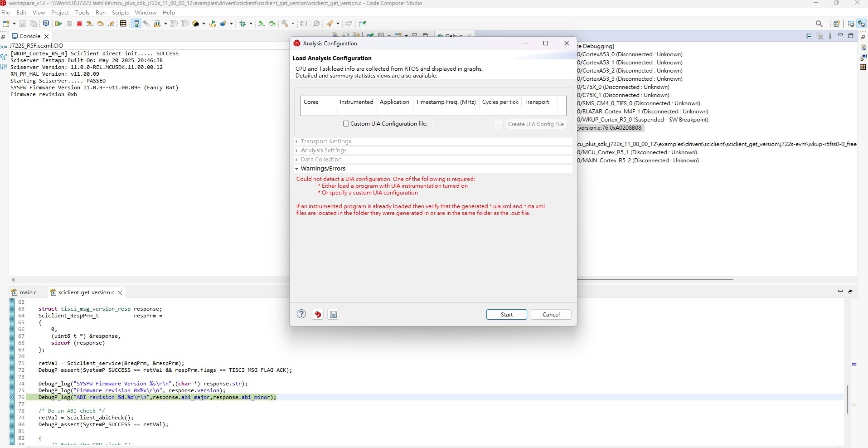Click the Collapse All icon in Debug view
Screen dimensions: 868x448
tap(810, 36)
